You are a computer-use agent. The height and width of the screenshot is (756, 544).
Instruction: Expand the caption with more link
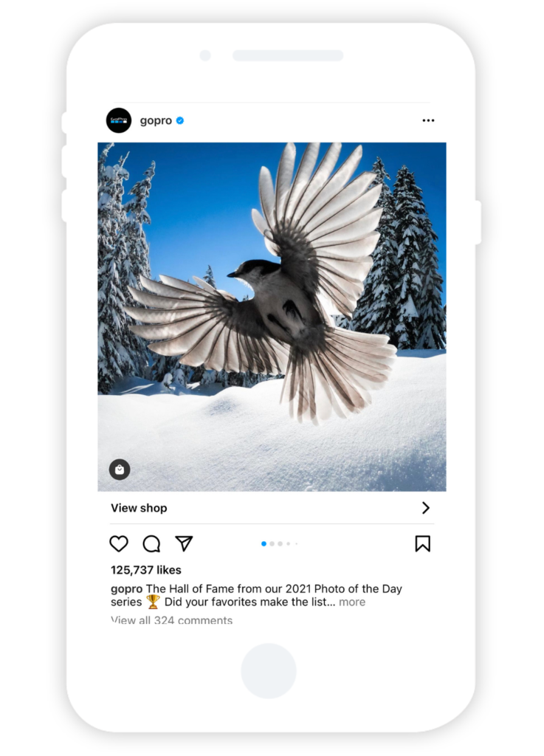point(352,602)
